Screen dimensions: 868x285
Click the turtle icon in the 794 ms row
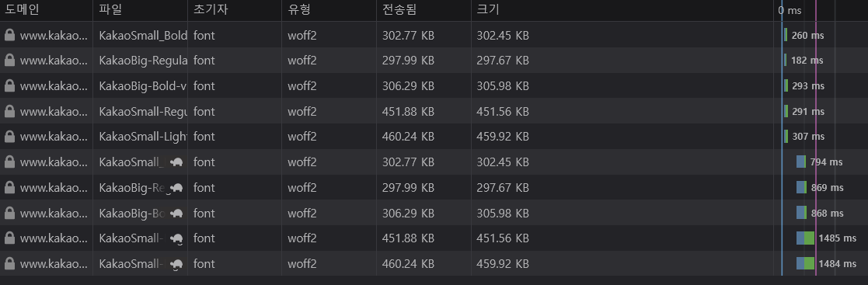point(176,162)
